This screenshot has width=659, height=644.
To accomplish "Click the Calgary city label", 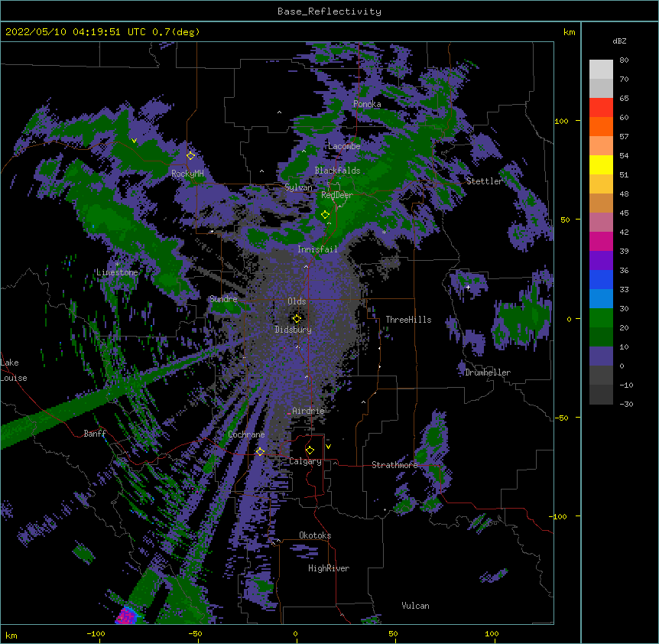I will (305, 461).
